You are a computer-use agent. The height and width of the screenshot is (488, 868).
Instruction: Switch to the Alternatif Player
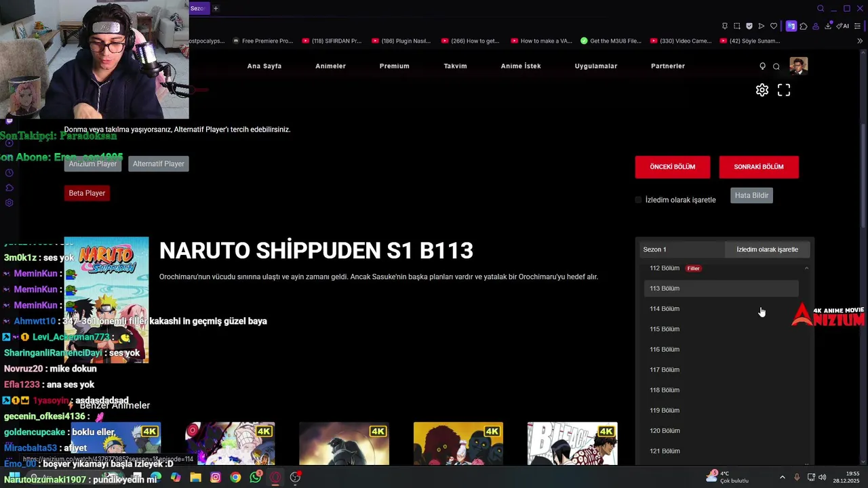click(158, 164)
